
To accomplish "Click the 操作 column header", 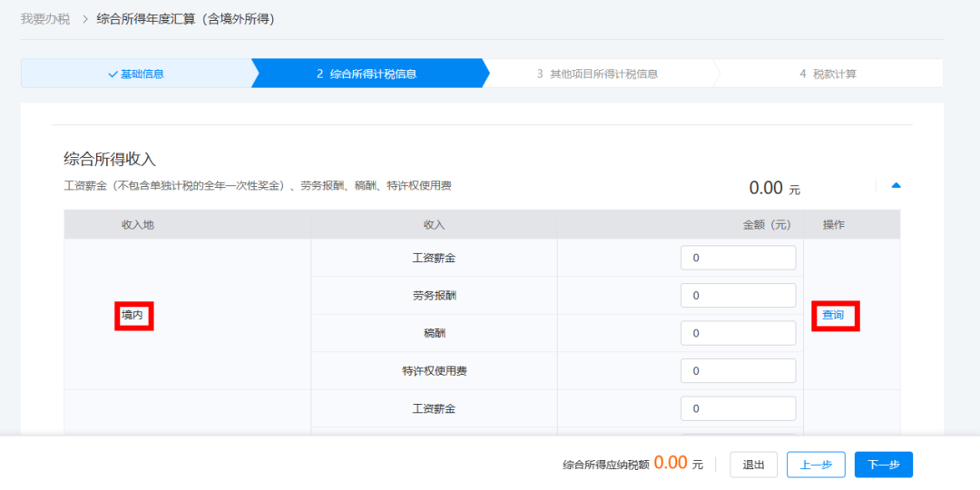I will pos(833,224).
